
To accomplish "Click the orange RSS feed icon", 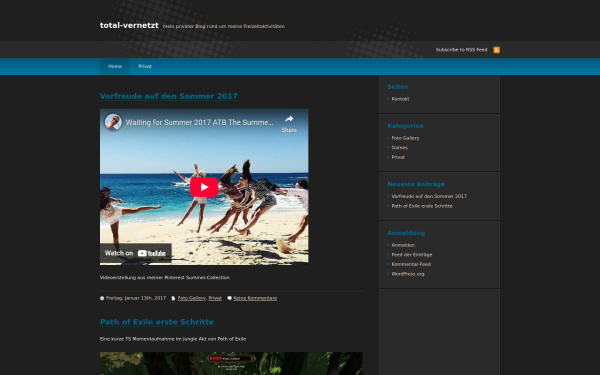I will click(496, 50).
